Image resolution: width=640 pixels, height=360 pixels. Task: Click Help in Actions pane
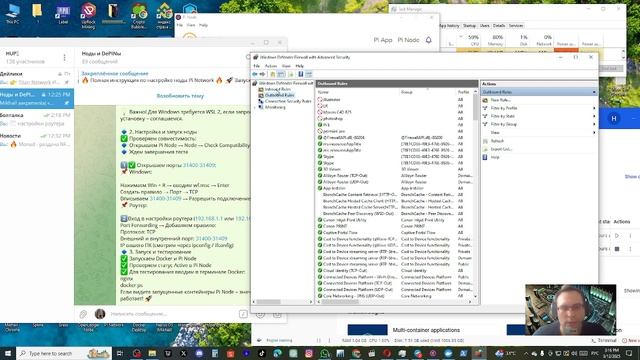point(495,157)
